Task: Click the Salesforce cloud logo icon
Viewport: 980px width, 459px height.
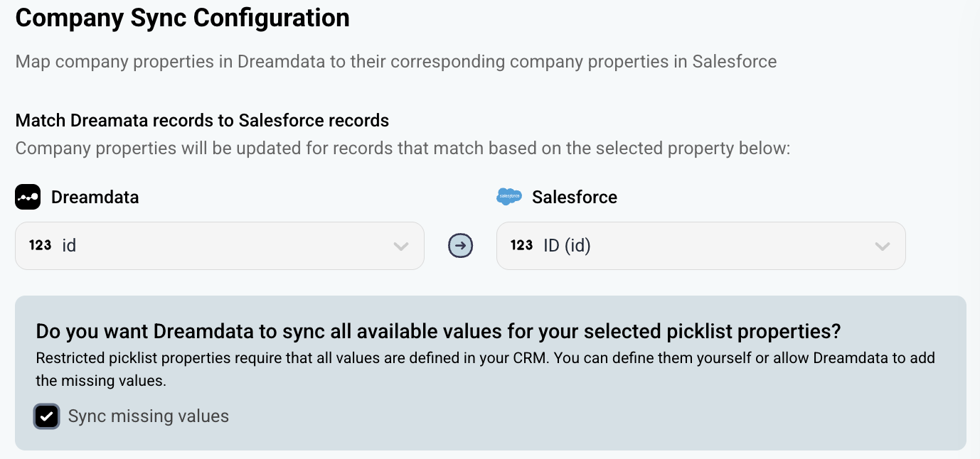Action: pyautogui.click(x=508, y=197)
